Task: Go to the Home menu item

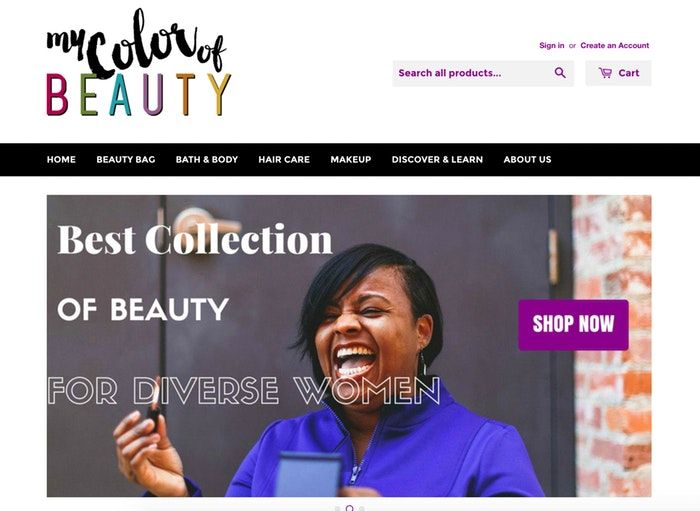Action: pos(61,160)
